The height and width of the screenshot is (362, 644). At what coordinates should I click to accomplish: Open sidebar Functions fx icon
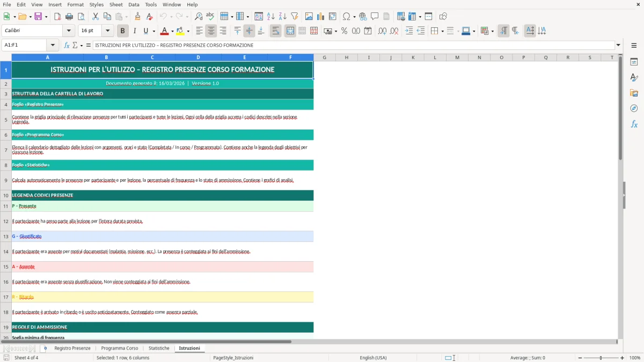pyautogui.click(x=634, y=124)
